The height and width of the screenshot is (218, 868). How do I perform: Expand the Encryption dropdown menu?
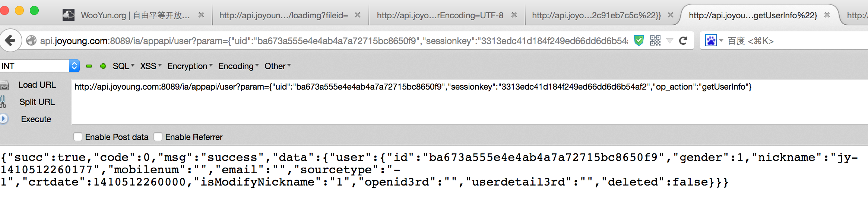point(190,66)
